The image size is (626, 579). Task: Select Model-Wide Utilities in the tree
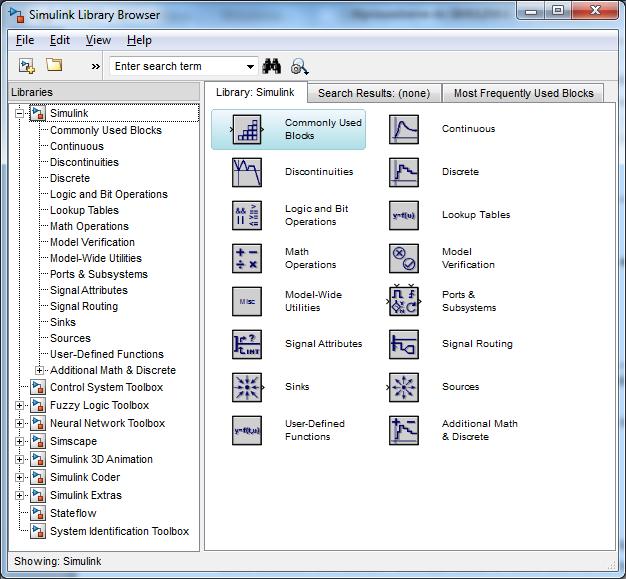point(96,258)
